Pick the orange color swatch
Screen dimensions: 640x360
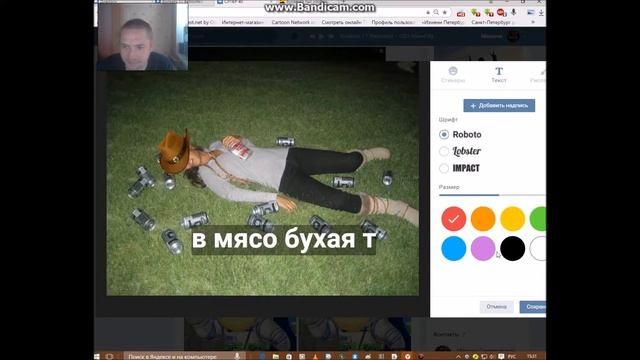[483, 219]
